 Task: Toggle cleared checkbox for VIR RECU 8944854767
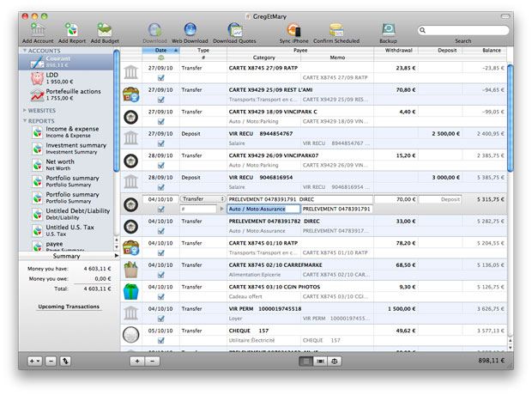pyautogui.click(x=161, y=143)
